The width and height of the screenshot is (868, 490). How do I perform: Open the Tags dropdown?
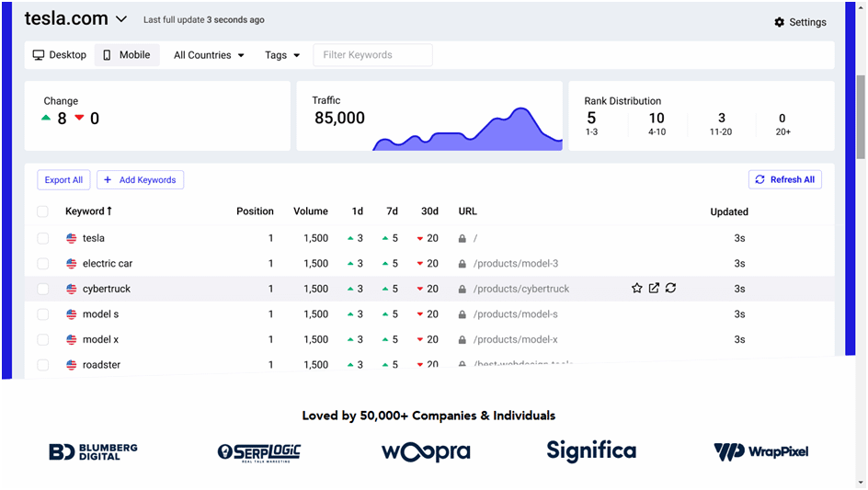[x=281, y=55]
